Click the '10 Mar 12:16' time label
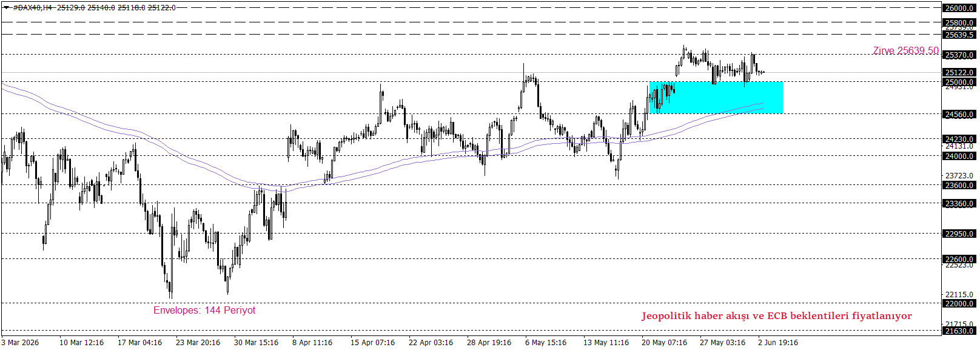Image resolution: width=980 pixels, height=350 pixels. pyautogui.click(x=81, y=343)
